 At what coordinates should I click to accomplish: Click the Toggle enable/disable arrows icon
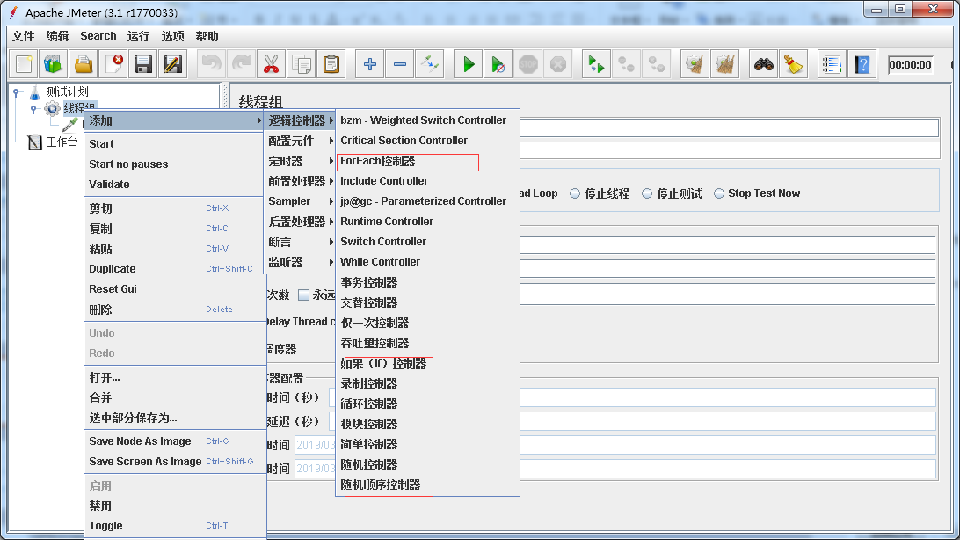coord(430,64)
